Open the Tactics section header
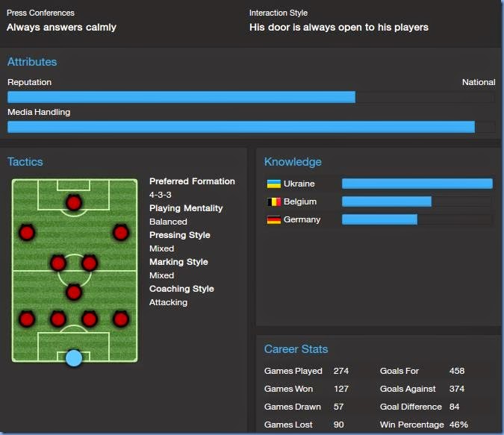The height and width of the screenshot is (435, 504). (x=25, y=162)
